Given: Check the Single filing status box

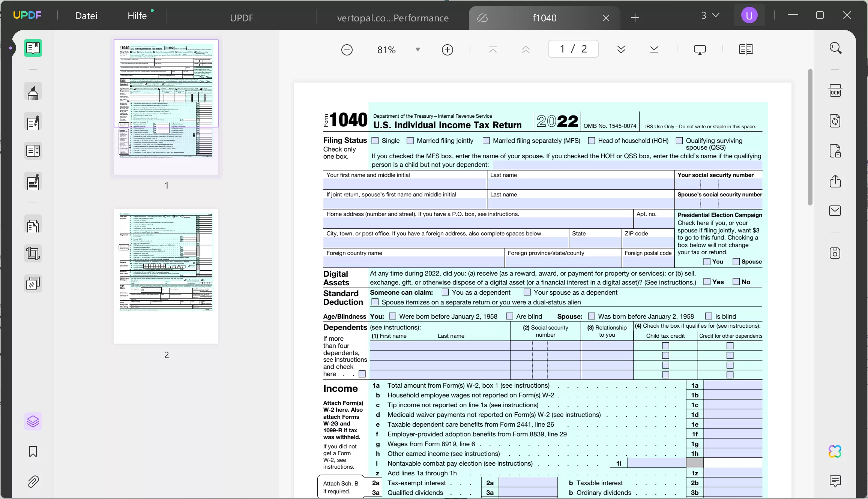Looking at the screenshot, I should [375, 140].
